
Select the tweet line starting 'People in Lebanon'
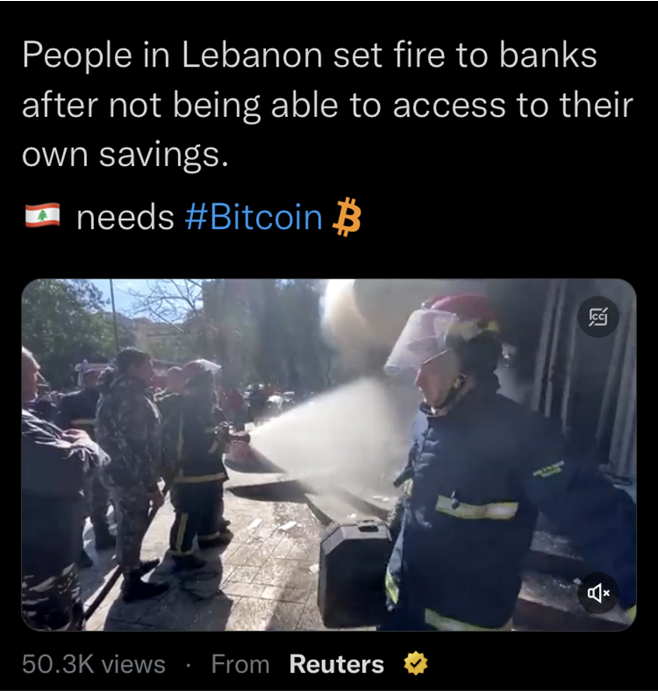click(309, 56)
